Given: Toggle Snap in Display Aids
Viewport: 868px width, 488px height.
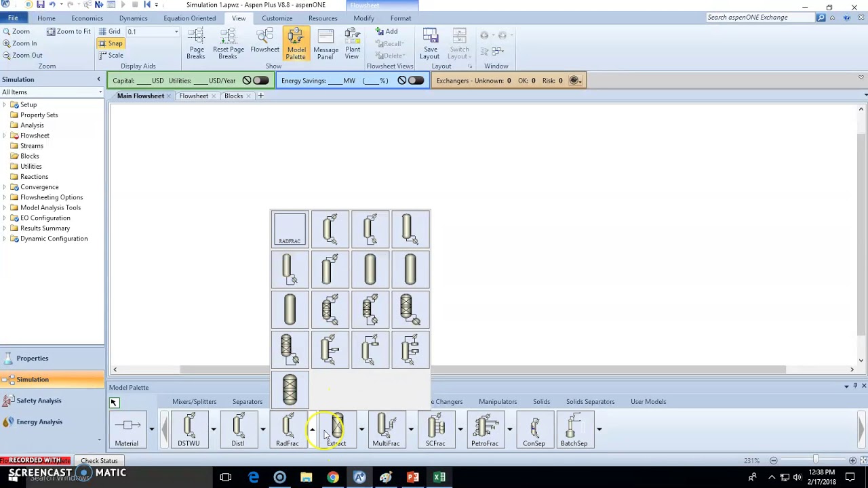Looking at the screenshot, I should click(111, 43).
